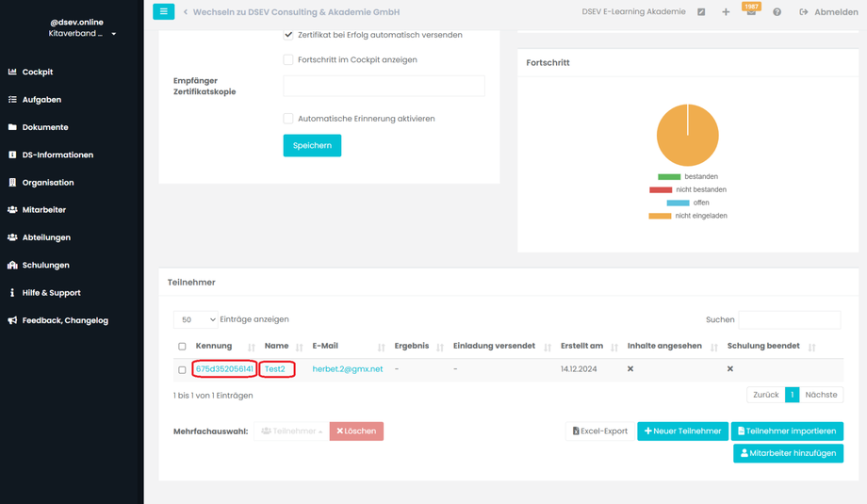Sort by Erstellt am column arrows

click(613, 347)
